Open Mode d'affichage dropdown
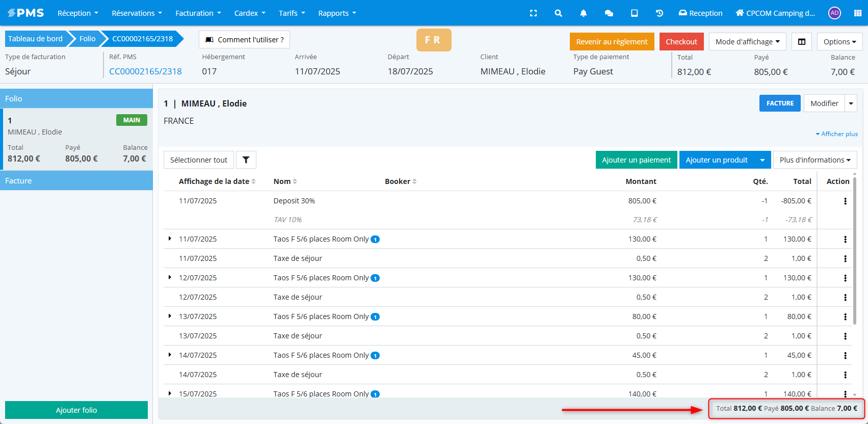Image resolution: width=868 pixels, height=424 pixels. coord(747,42)
